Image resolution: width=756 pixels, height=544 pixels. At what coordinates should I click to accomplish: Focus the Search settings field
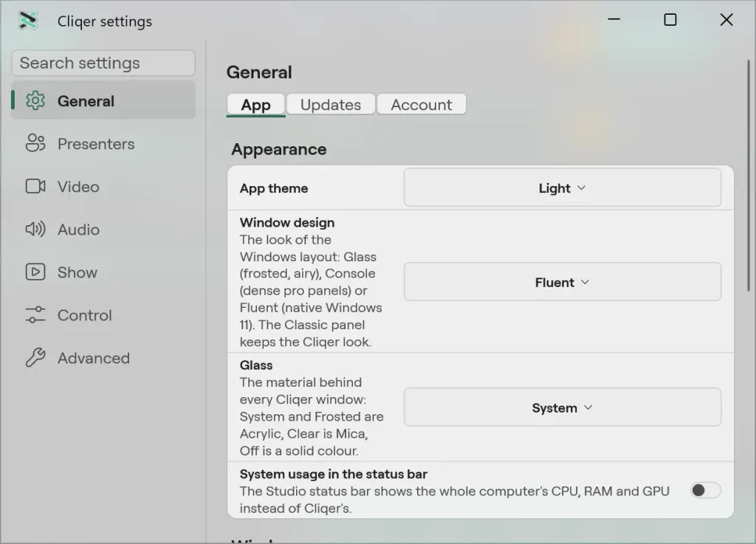point(103,63)
